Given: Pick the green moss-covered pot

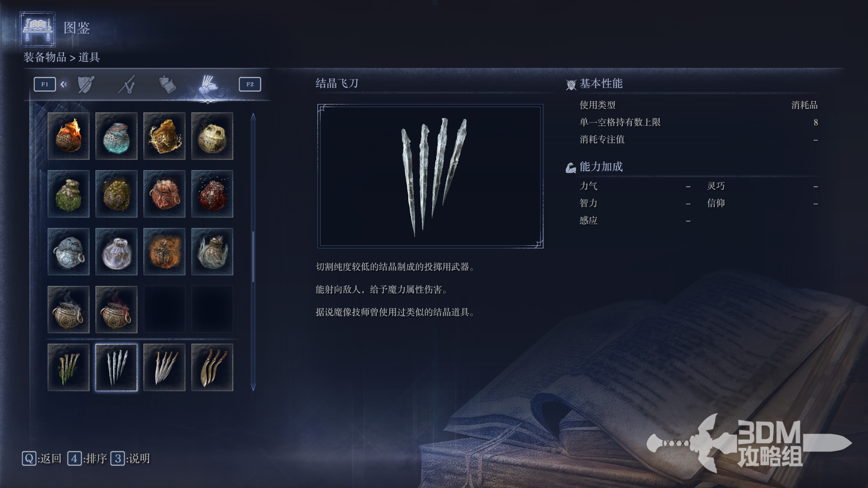Looking at the screenshot, I should (68, 194).
